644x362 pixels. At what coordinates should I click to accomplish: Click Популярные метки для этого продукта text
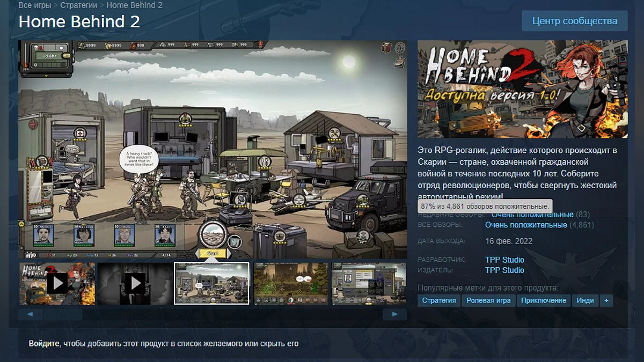488,288
